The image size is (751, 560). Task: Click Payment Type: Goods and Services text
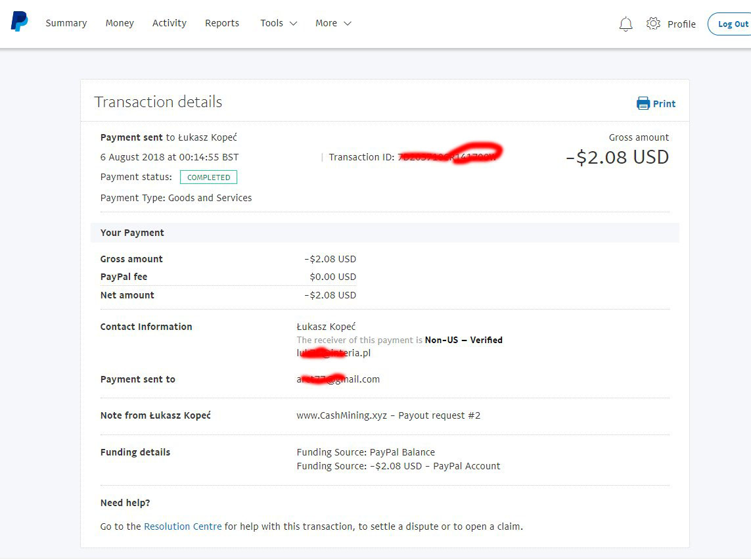coord(176,198)
